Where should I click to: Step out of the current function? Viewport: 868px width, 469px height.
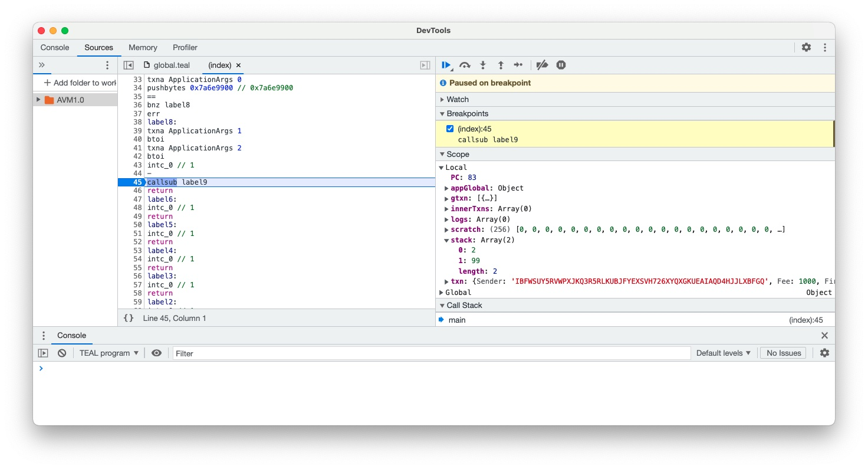click(501, 65)
